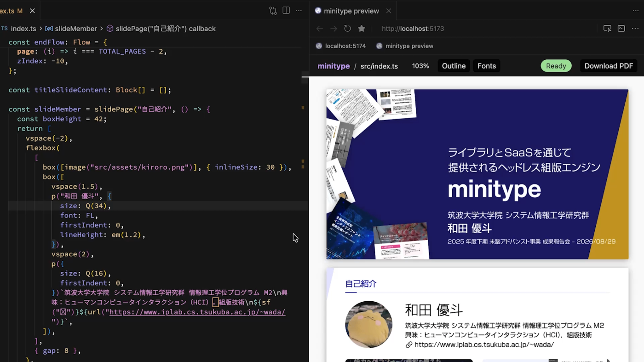Select index.ts breadcrumb item
The height and width of the screenshot is (362, 644).
23,29
